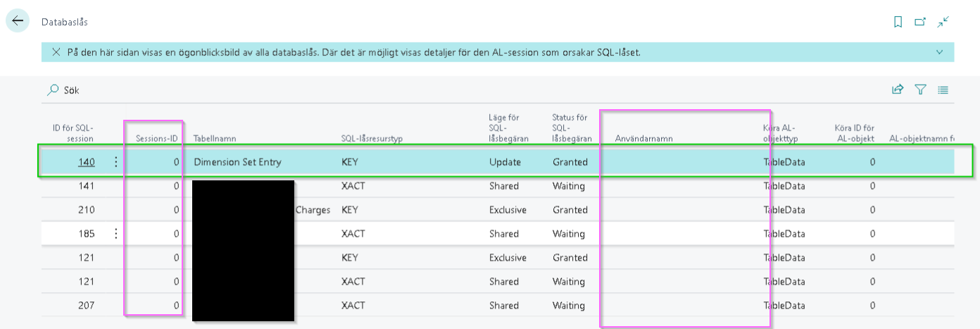Click the Sök magnifier icon
This screenshot has height=329, width=980.
point(53,90)
